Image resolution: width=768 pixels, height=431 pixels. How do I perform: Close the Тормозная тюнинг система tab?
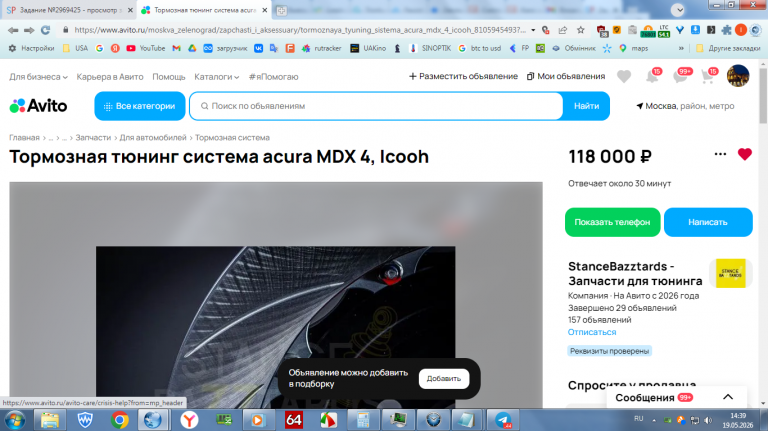pos(264,10)
